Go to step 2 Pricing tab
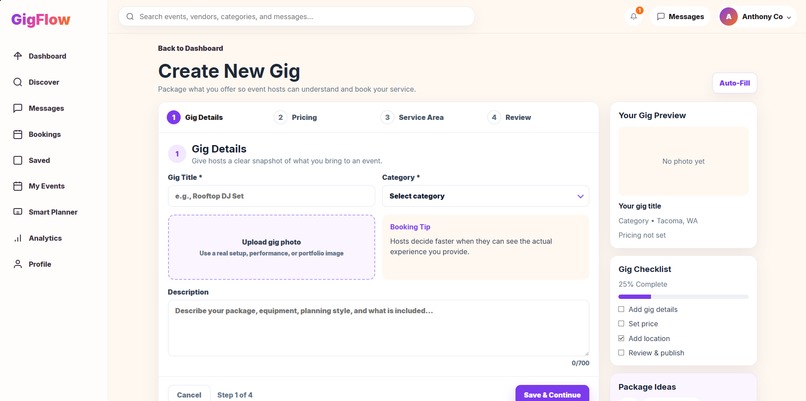 [295, 117]
